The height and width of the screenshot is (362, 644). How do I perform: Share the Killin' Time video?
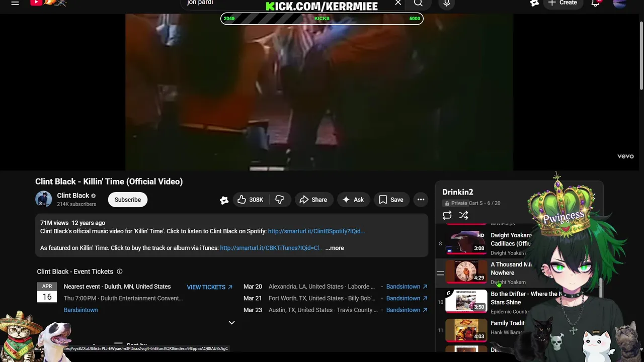pos(313,200)
